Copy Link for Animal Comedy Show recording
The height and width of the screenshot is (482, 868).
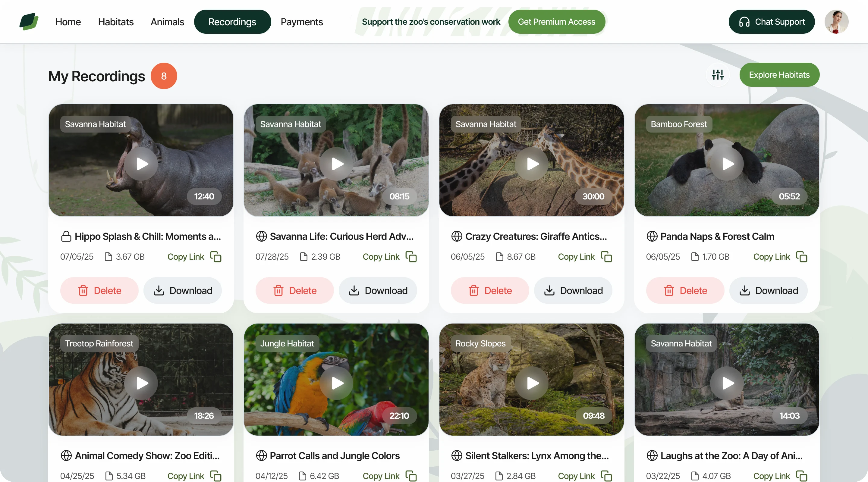click(186, 476)
